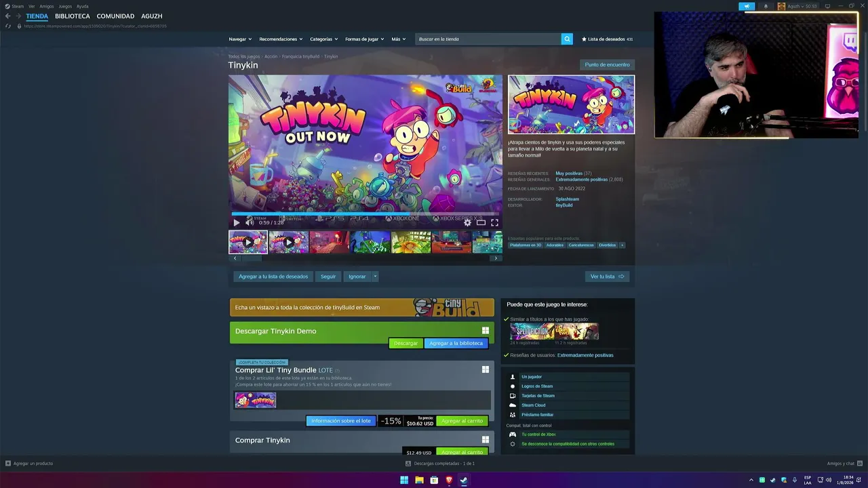Open the AGUZH profile tab
This screenshot has width=868, height=488.
point(152,16)
